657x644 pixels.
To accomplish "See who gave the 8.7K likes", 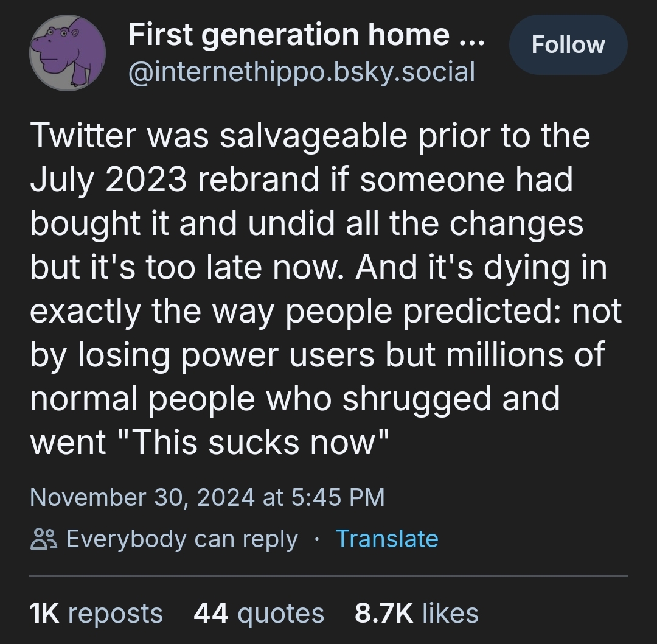I will (417, 614).
